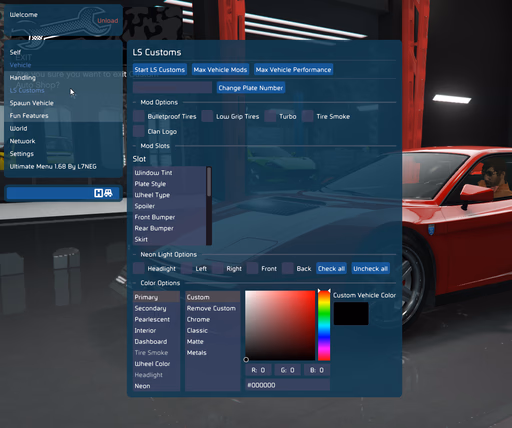The image size is (512, 428).
Task: Collapse the Color Options section
Action: [160, 283]
